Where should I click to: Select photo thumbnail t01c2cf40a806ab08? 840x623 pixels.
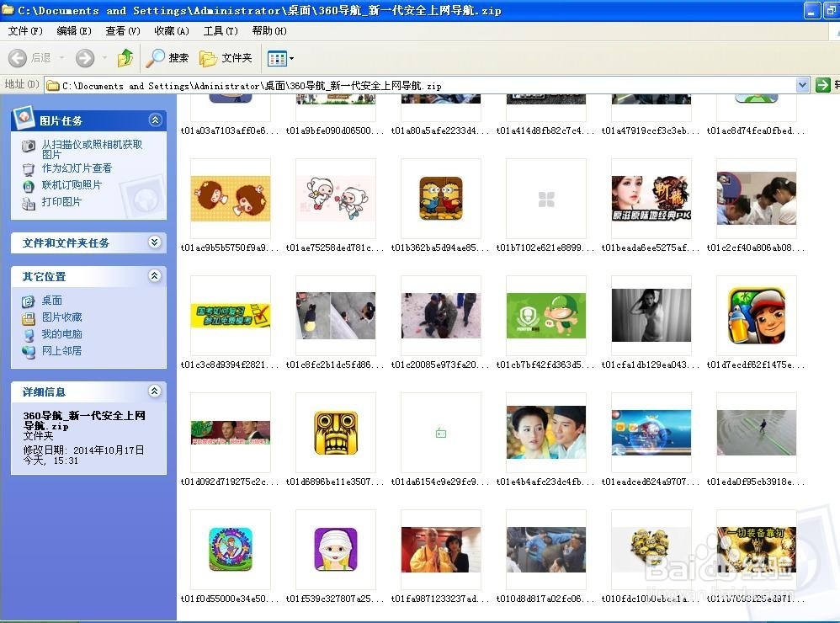click(x=757, y=199)
